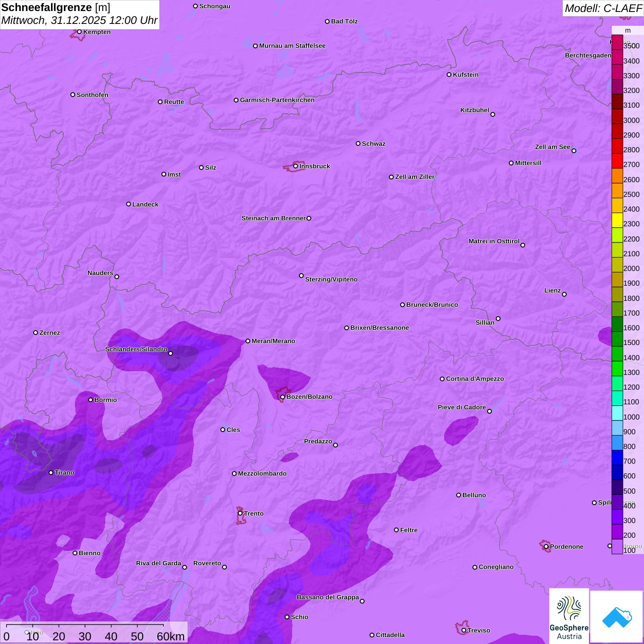644x644 pixels.
Task: Select the Trento city marker dot
Action: pos(240,513)
